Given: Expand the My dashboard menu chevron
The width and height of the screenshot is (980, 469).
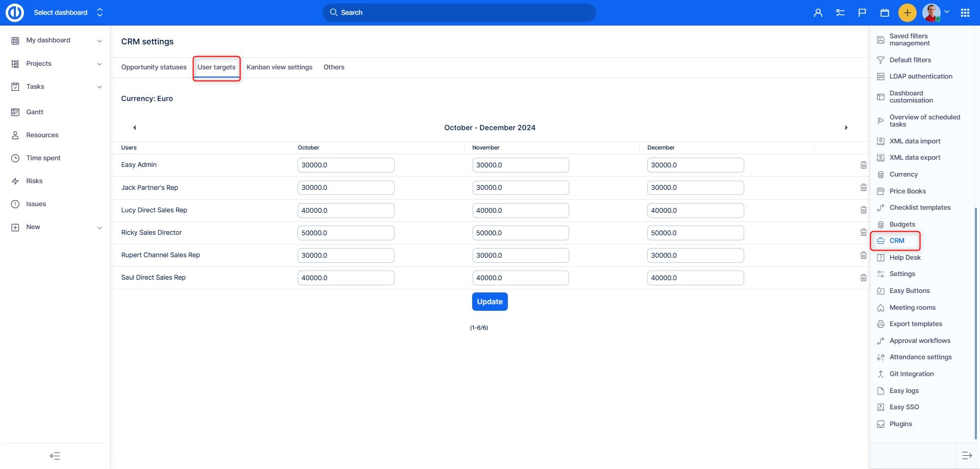Looking at the screenshot, I should [x=100, y=41].
